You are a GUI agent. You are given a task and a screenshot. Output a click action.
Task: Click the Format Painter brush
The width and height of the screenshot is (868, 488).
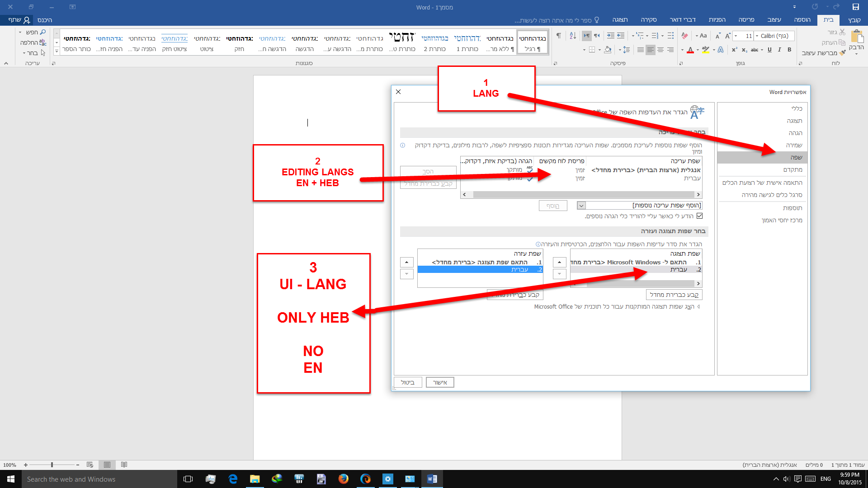click(x=842, y=53)
